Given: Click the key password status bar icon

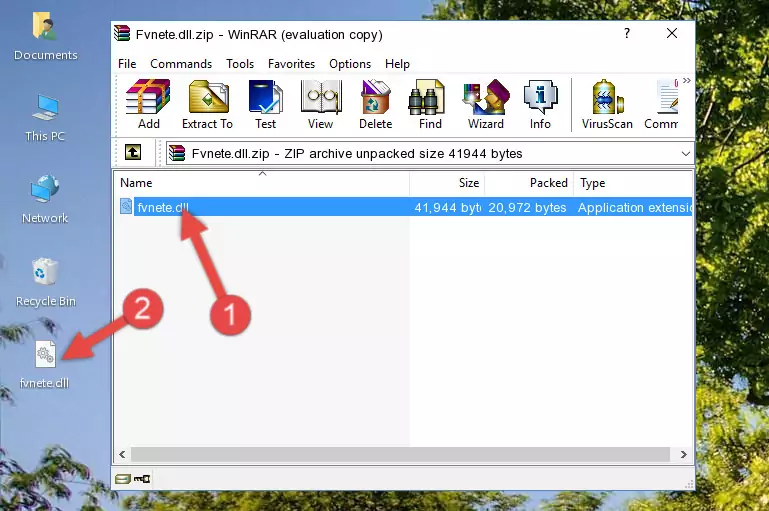Looking at the screenshot, I should [142, 479].
